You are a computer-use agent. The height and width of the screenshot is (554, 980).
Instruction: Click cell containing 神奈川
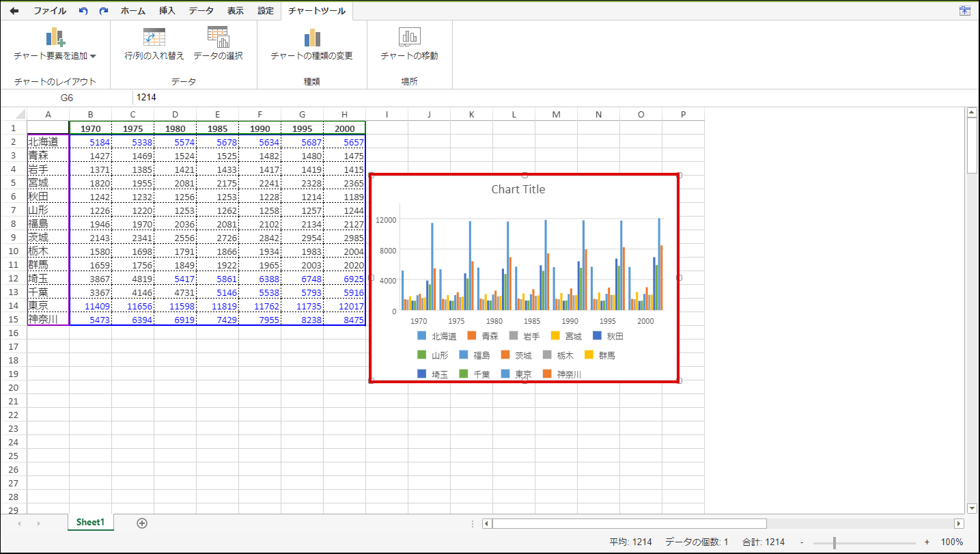(48, 319)
